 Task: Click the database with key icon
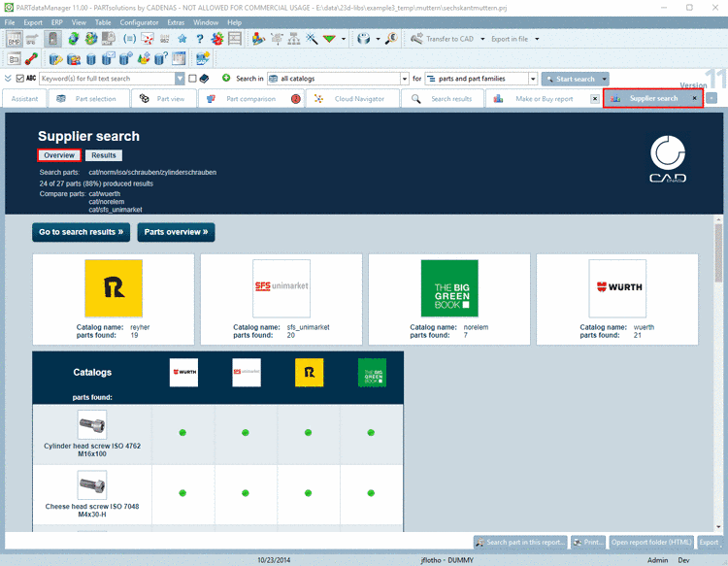[55, 59]
